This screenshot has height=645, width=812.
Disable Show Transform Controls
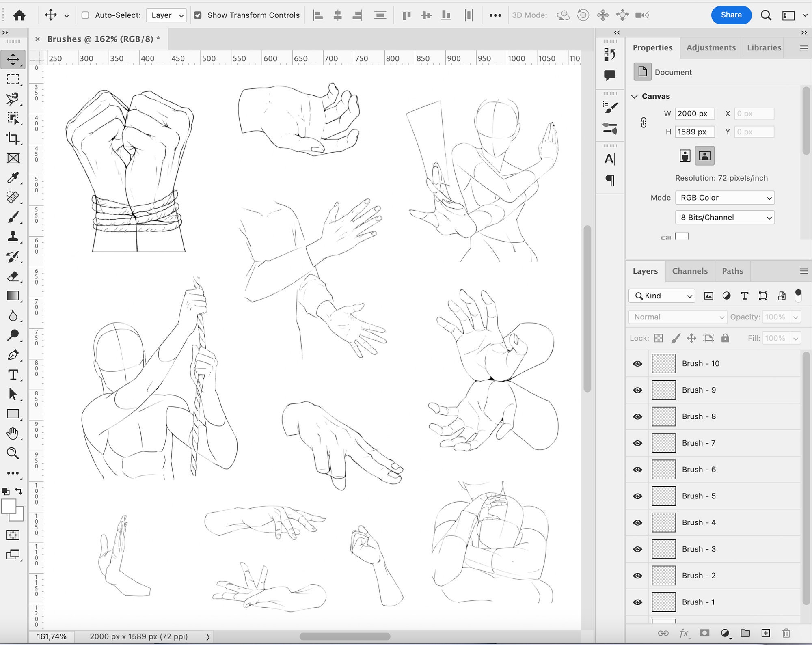[x=198, y=15]
